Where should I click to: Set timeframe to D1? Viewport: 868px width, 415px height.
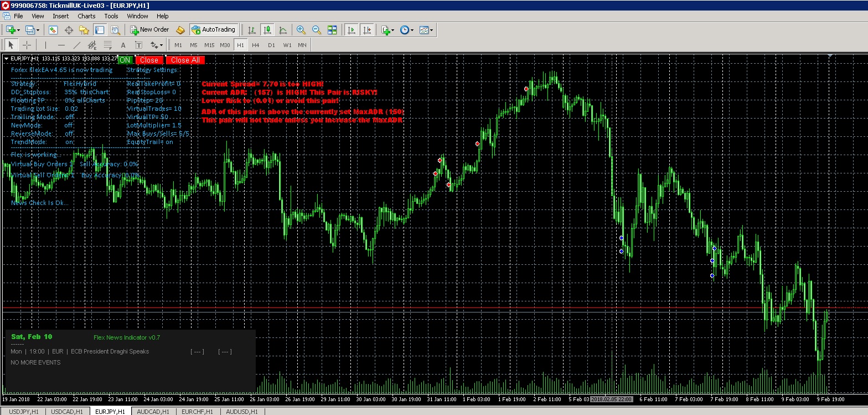(x=271, y=45)
